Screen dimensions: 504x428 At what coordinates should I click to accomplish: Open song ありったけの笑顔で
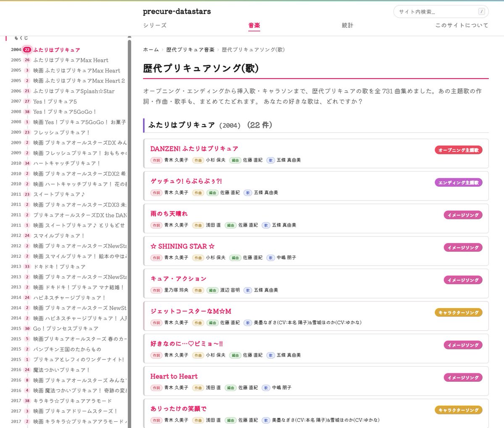pyautogui.click(x=178, y=409)
